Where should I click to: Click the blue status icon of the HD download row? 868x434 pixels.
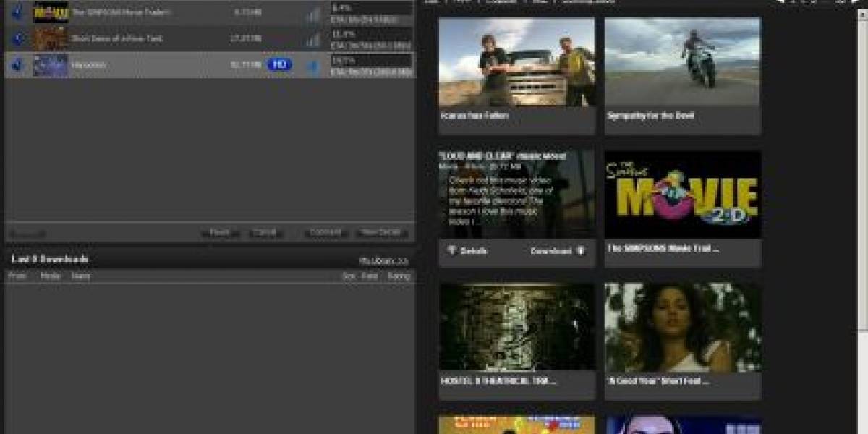point(17,64)
